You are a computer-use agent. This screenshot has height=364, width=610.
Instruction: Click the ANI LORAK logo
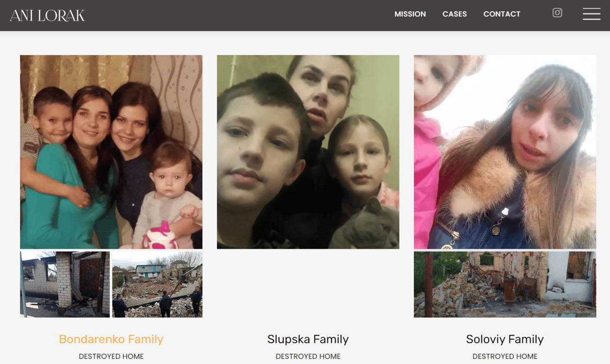click(x=47, y=16)
